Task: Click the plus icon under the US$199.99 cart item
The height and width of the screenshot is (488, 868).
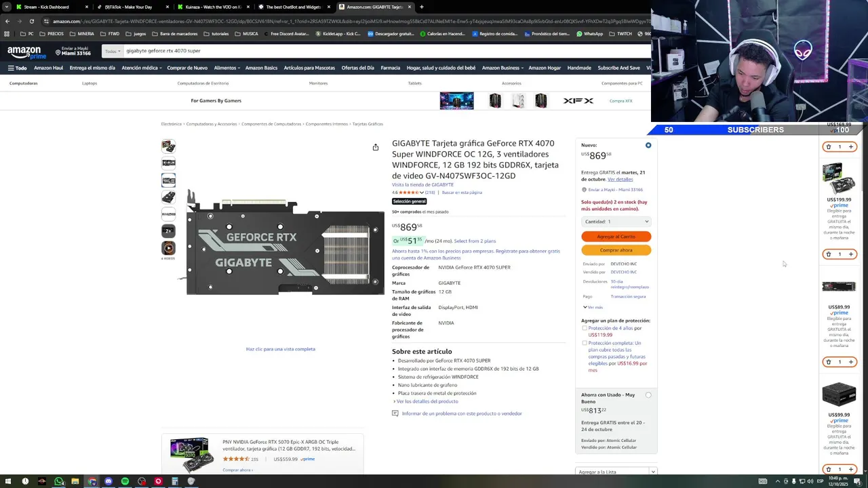Action: [851, 254]
